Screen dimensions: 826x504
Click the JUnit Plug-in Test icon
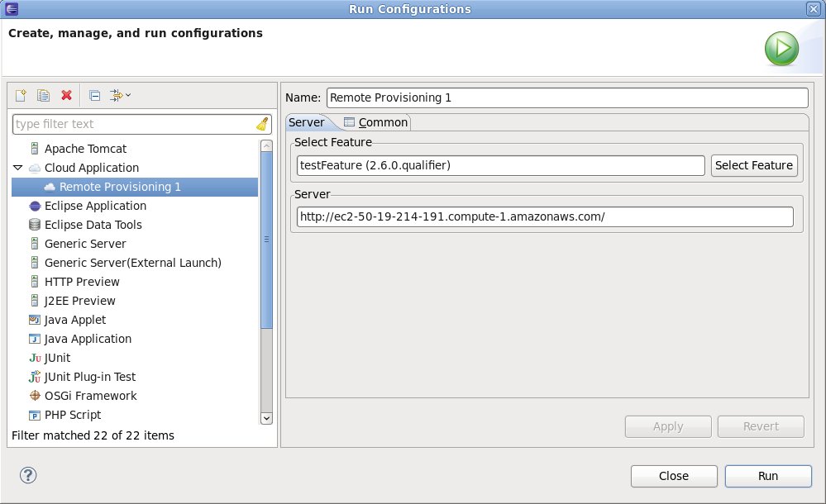pyautogui.click(x=35, y=377)
